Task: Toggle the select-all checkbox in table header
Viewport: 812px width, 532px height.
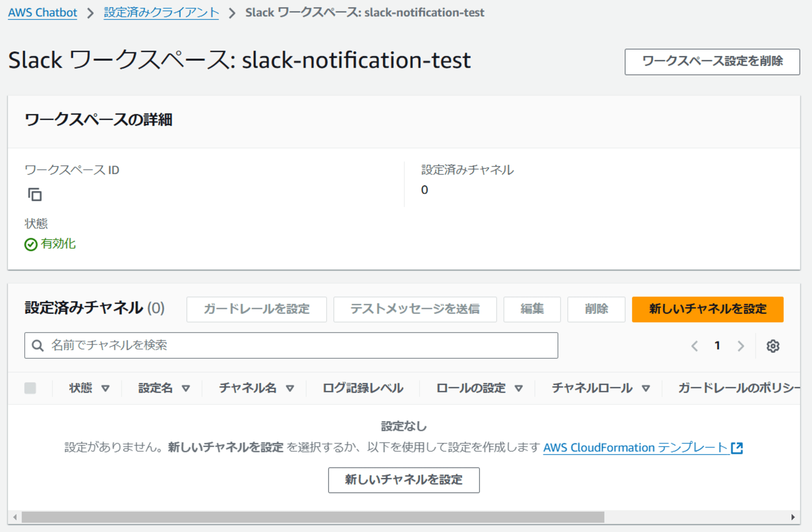Action: pyautogui.click(x=30, y=388)
